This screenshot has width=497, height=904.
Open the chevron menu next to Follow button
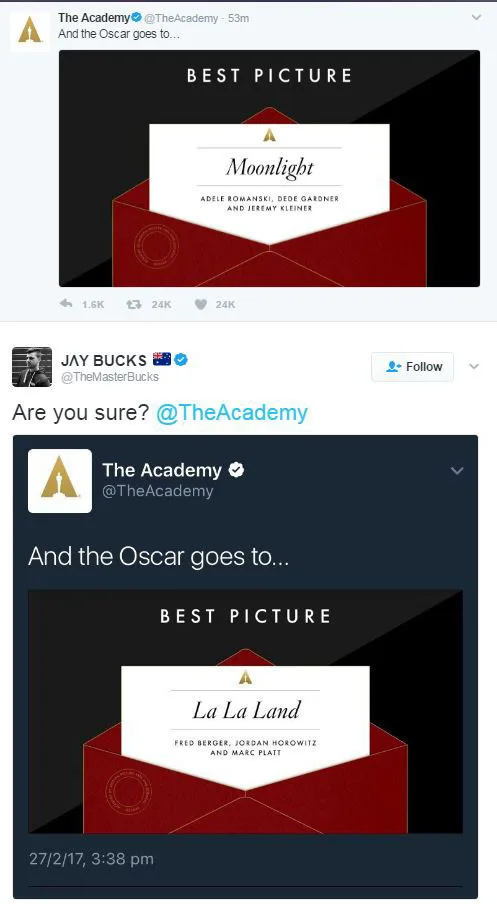pos(474,367)
